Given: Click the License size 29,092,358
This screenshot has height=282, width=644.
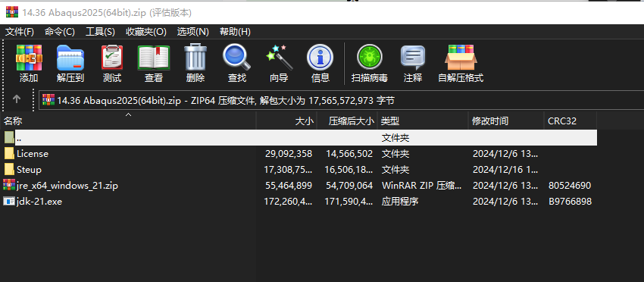Looking at the screenshot, I should tap(289, 154).
